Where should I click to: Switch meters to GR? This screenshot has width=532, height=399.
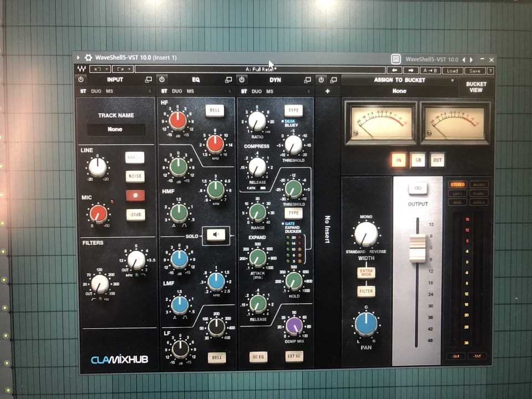coord(418,160)
